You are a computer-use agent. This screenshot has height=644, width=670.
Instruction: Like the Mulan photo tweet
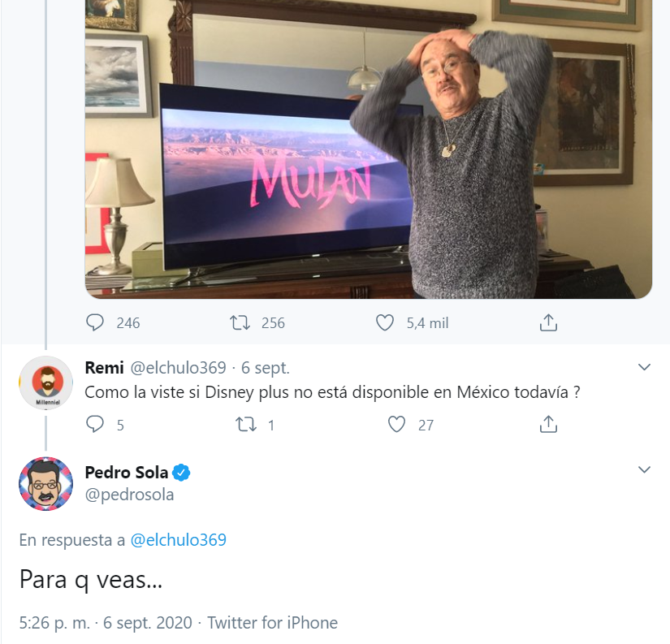pos(385,322)
